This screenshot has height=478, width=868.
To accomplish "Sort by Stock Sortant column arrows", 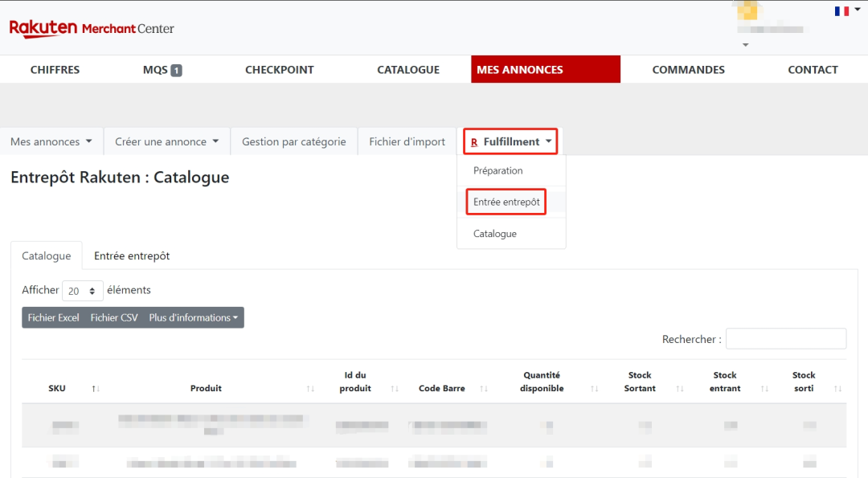I will [679, 389].
